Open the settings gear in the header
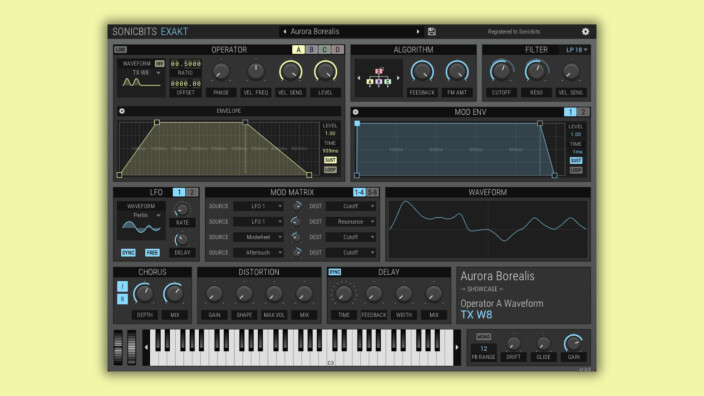Viewport: 704px width, 396px height. [x=585, y=31]
